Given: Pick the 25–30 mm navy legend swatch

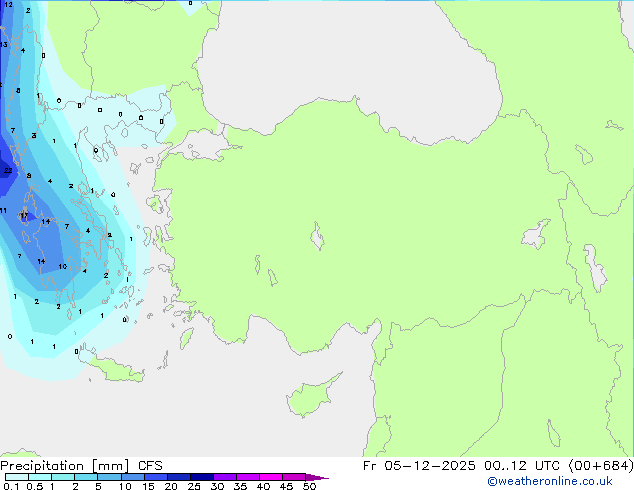Looking at the screenshot, I should (201, 477).
